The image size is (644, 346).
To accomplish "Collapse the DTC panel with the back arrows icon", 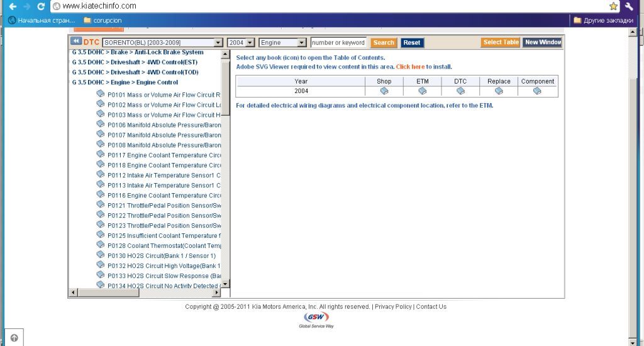I will 77,43.
